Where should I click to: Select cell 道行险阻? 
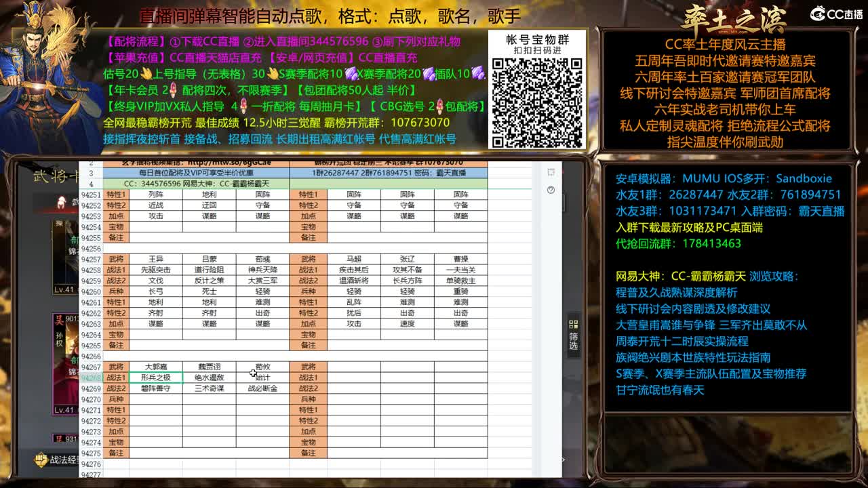tap(210, 270)
